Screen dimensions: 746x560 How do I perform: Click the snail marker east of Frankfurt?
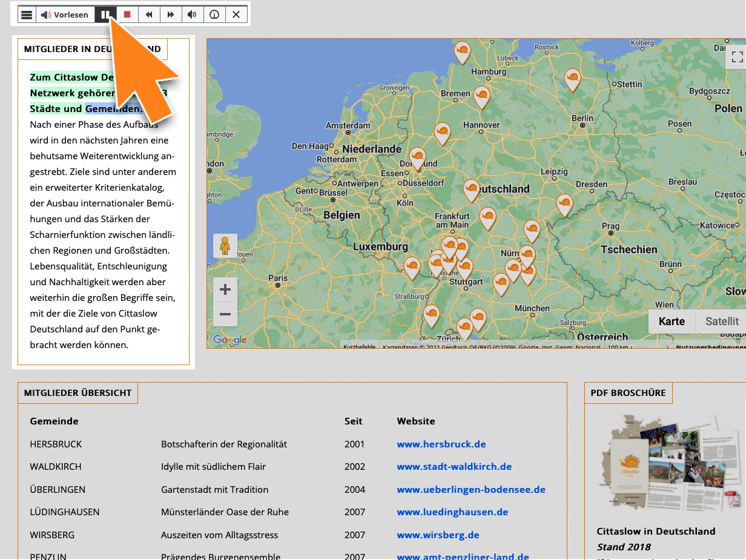(x=487, y=219)
